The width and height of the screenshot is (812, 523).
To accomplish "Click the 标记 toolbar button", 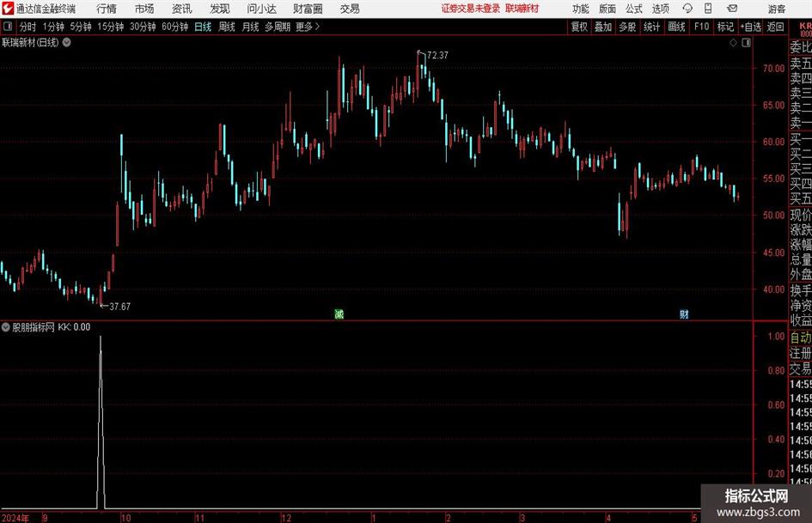I will 725,27.
